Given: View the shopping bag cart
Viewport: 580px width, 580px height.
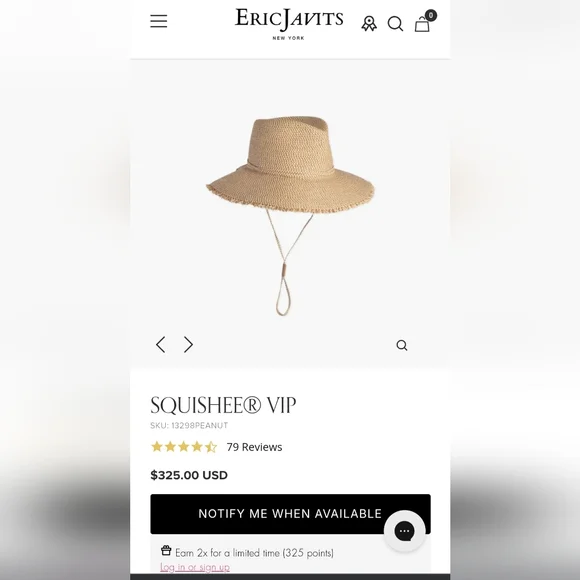Looking at the screenshot, I should coord(422,24).
